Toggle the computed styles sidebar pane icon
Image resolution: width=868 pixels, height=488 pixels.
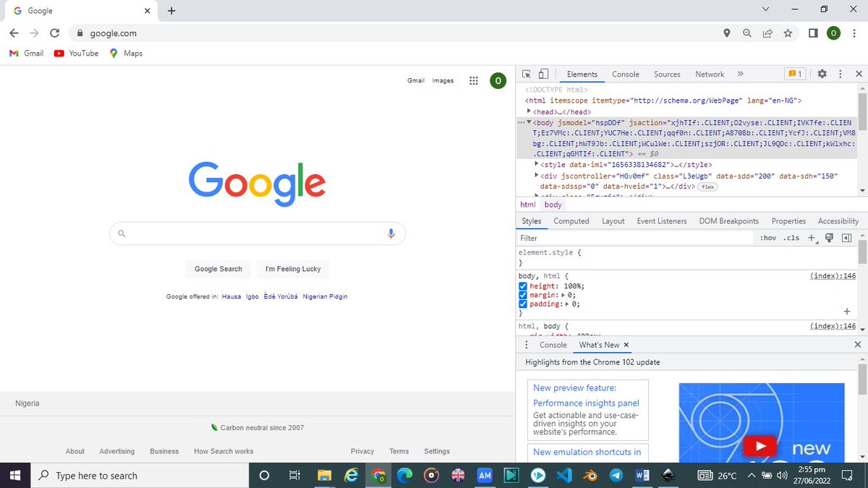(846, 238)
